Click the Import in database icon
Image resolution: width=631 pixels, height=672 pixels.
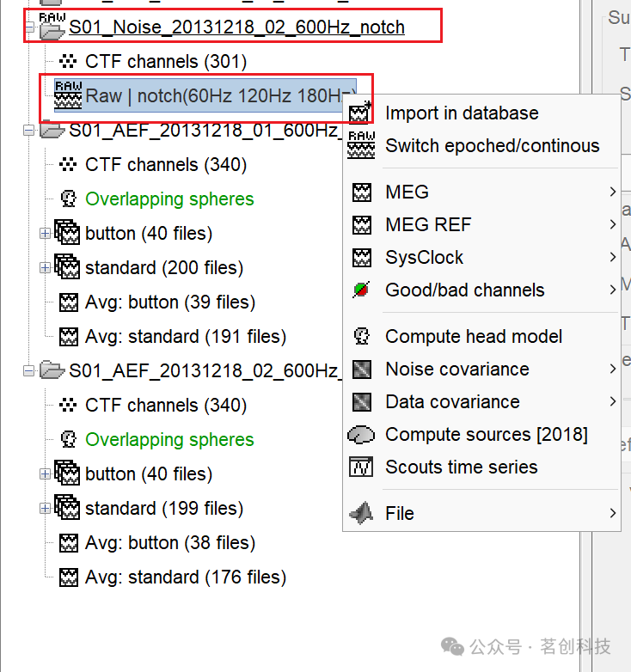coord(360,113)
